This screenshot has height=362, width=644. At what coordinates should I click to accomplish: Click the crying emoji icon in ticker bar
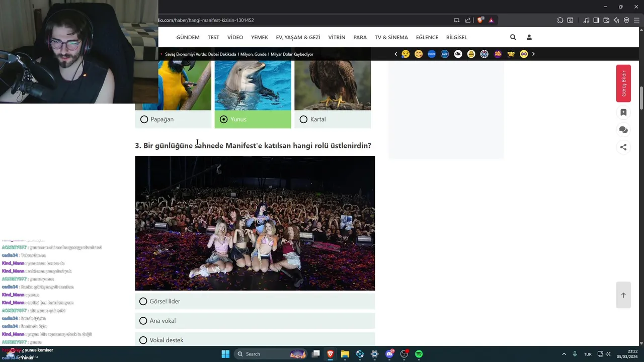(406, 54)
